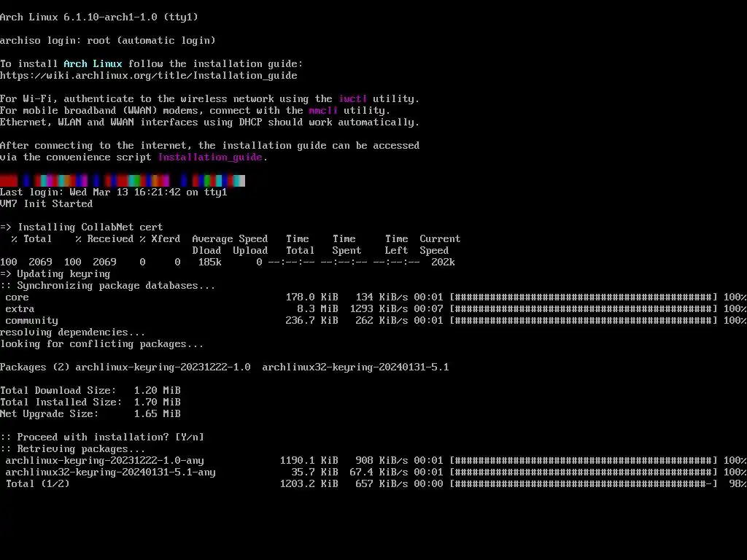Click the 'Installation_guide' script name
The width and height of the screenshot is (747, 560).
coord(210,157)
